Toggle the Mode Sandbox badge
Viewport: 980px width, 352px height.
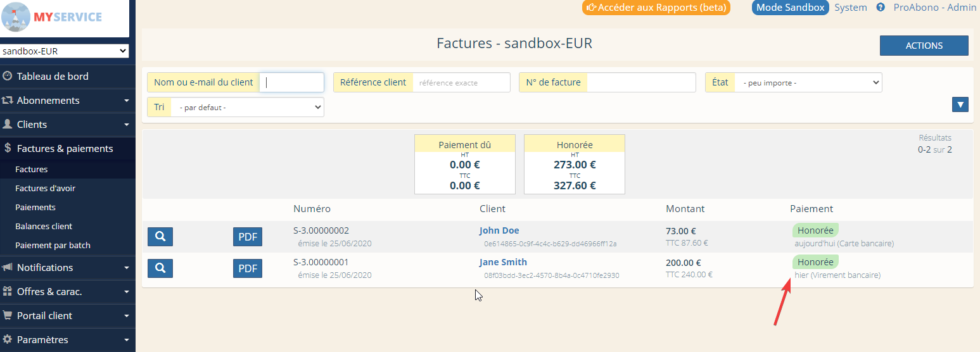click(x=791, y=8)
